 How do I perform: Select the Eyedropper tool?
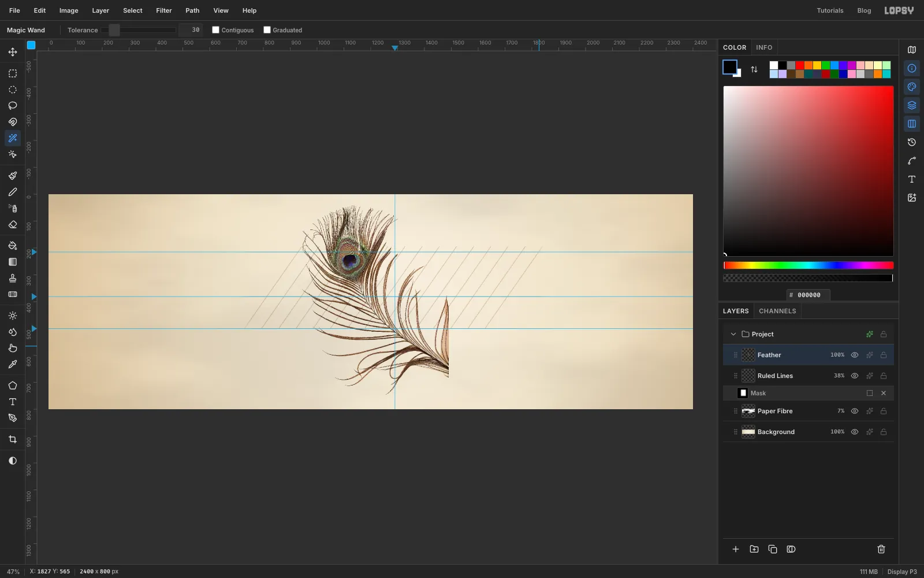[13, 364]
